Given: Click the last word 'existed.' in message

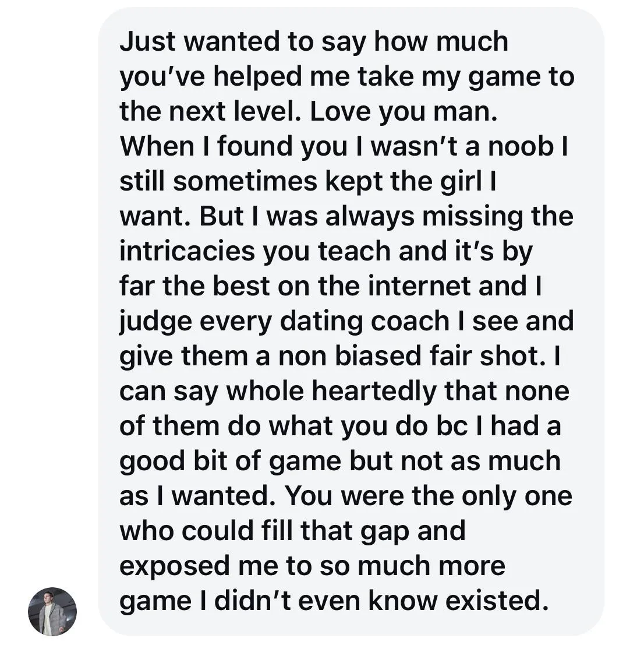Looking at the screenshot, I should click(x=497, y=601).
